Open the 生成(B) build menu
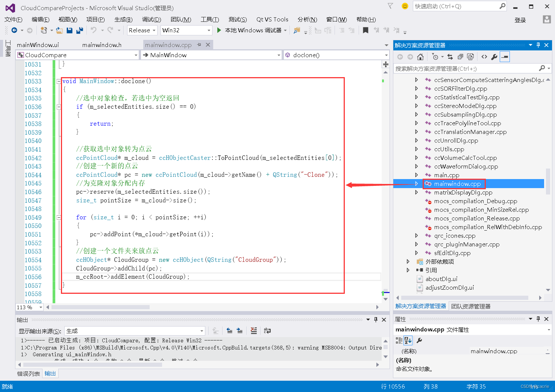Image resolution: width=555 pixels, height=392 pixels. 124,20
